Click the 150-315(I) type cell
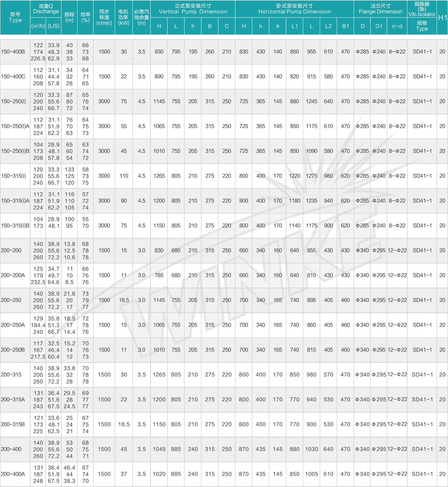448x487 pixels. click(13, 176)
